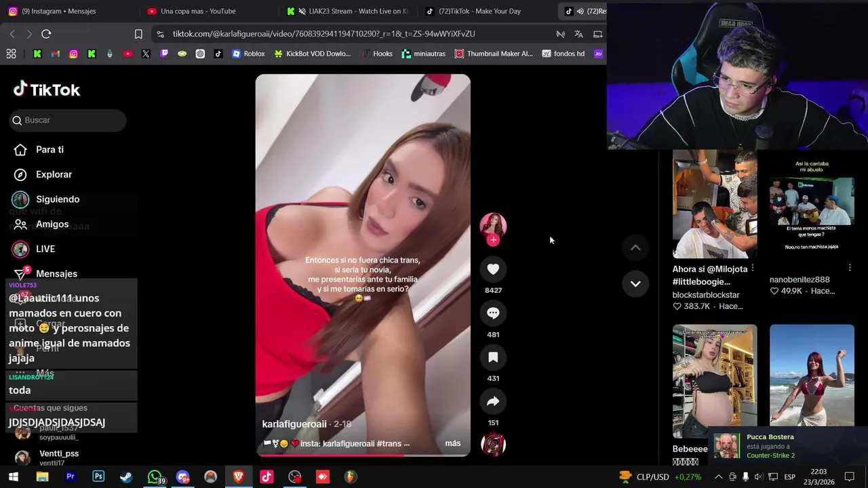Open more options on blockstarblockstar video card
The image size is (868, 488).
coord(752,268)
